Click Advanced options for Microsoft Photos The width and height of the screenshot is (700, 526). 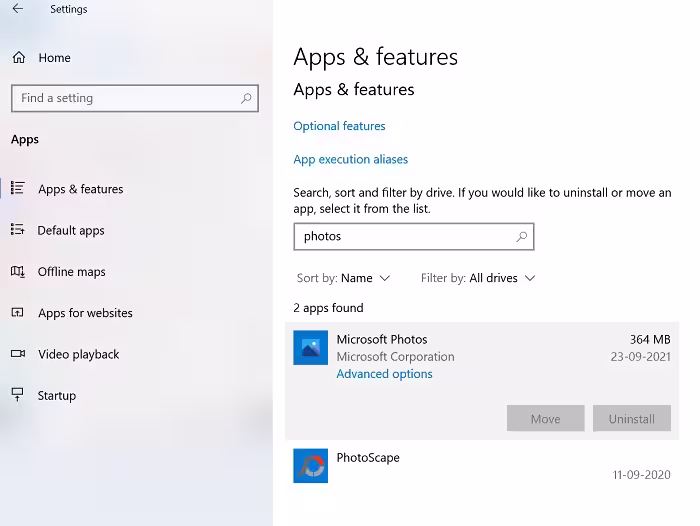pyautogui.click(x=384, y=374)
